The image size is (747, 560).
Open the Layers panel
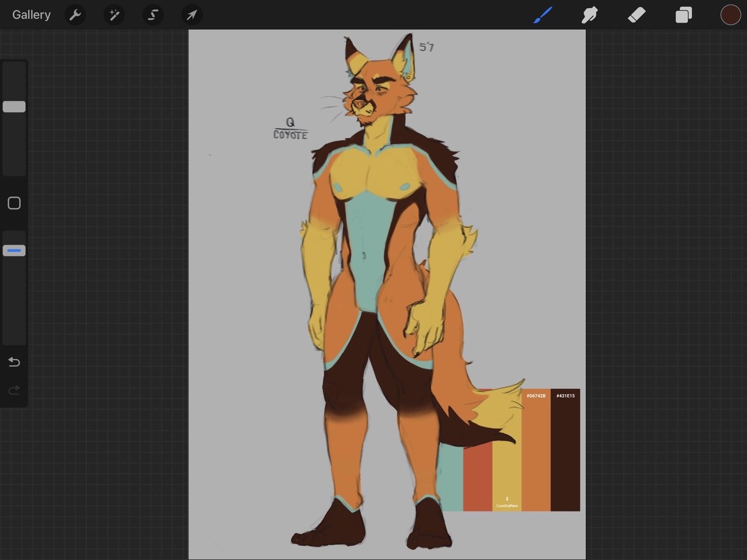683,14
